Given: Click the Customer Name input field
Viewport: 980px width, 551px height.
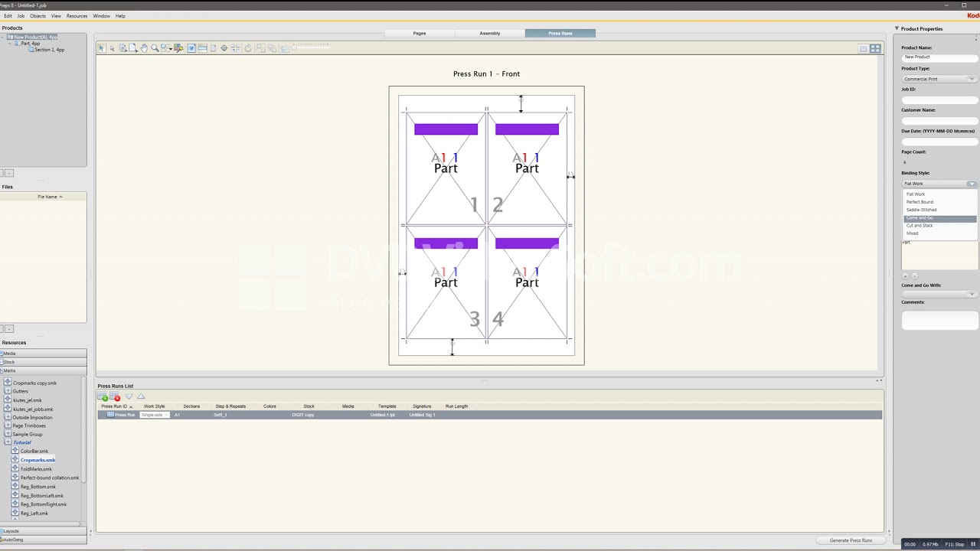Looking at the screenshot, I should [x=939, y=120].
